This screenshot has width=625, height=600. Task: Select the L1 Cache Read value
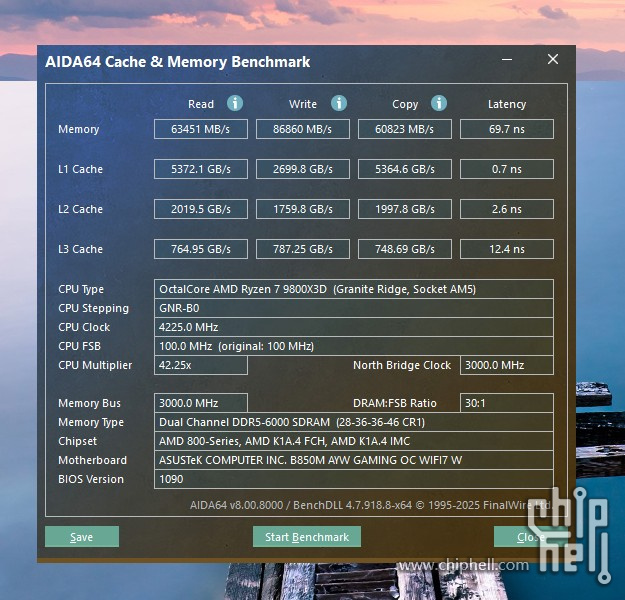click(x=200, y=169)
